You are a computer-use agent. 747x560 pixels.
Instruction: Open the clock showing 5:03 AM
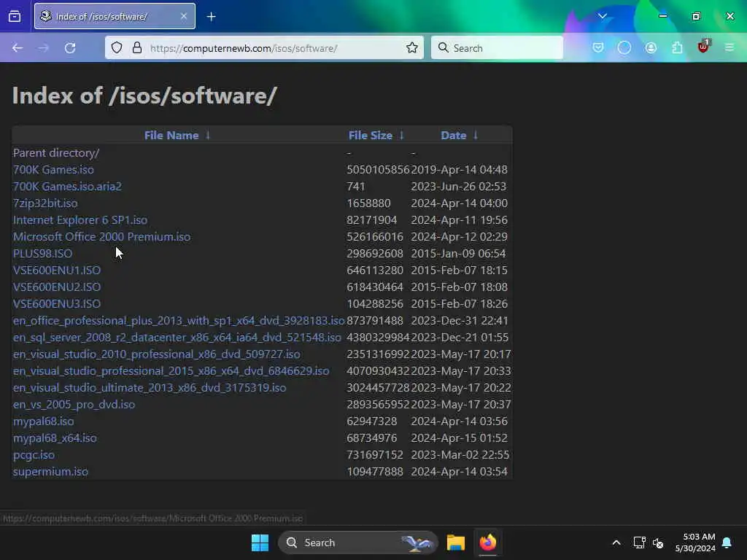coord(695,542)
